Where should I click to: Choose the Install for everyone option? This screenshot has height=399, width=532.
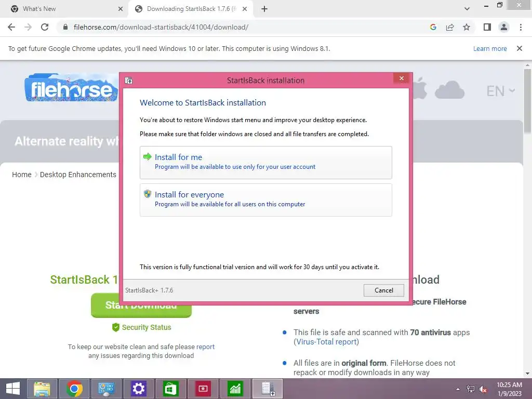point(265,200)
